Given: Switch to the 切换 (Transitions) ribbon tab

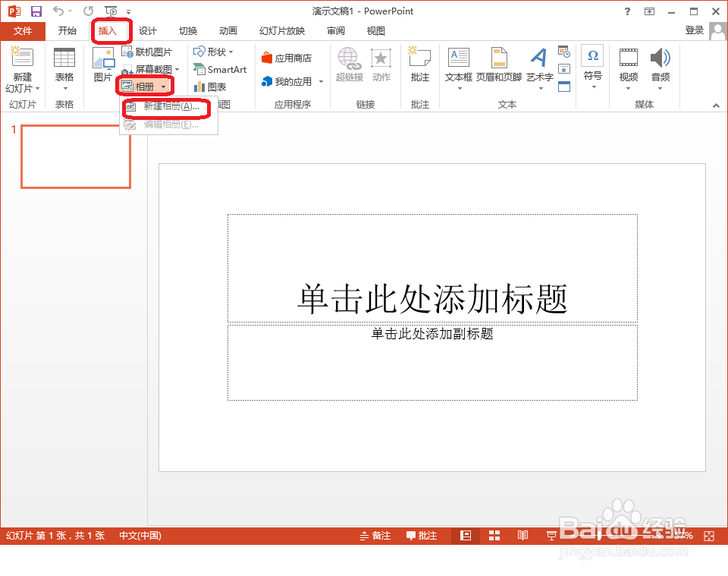Looking at the screenshot, I should coord(188,31).
